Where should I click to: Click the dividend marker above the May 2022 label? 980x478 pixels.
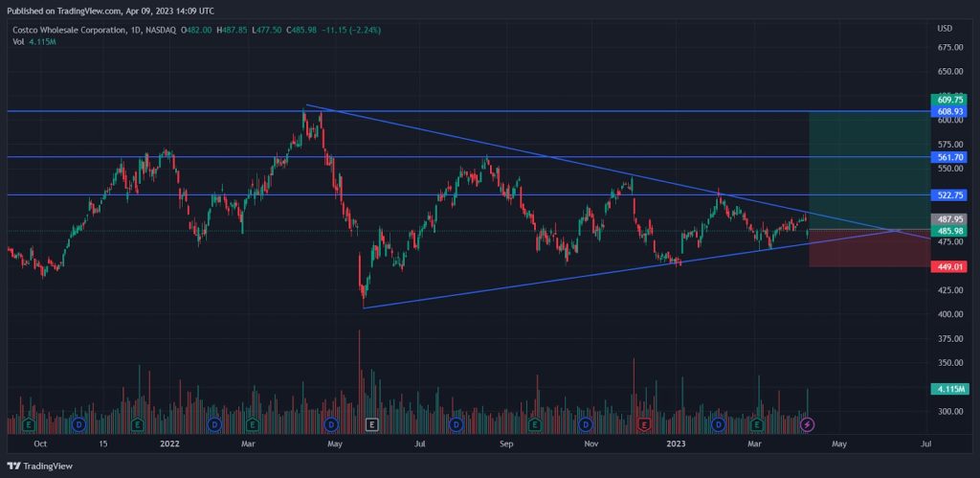point(332,424)
